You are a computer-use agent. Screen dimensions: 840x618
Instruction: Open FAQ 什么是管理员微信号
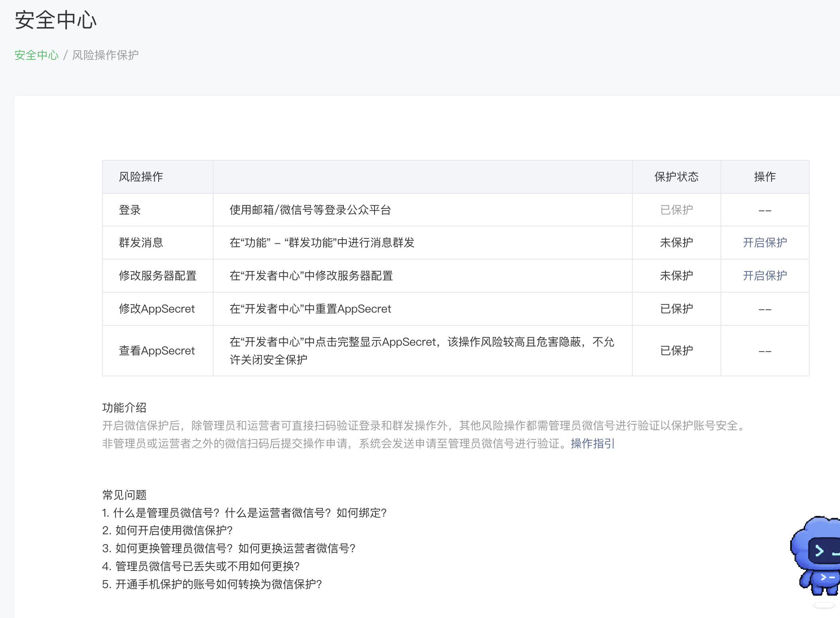tap(244, 513)
